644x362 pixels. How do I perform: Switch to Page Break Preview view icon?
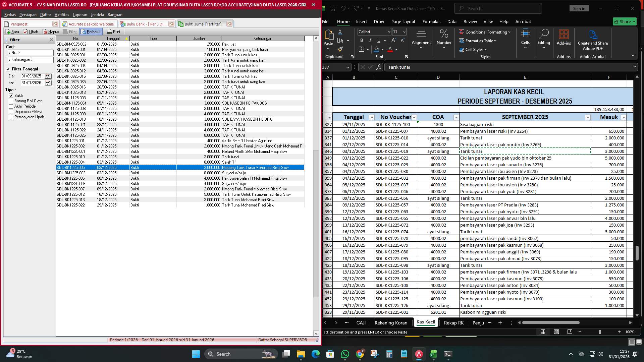[570, 332]
